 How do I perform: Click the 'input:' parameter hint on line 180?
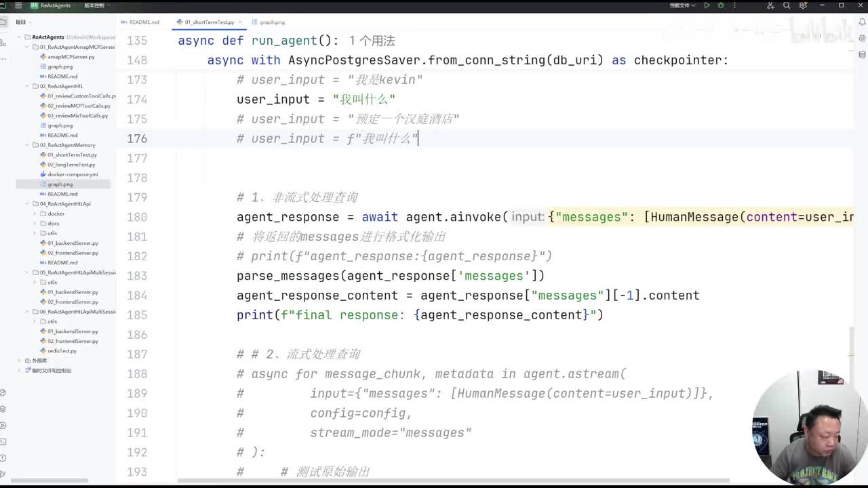point(528,217)
